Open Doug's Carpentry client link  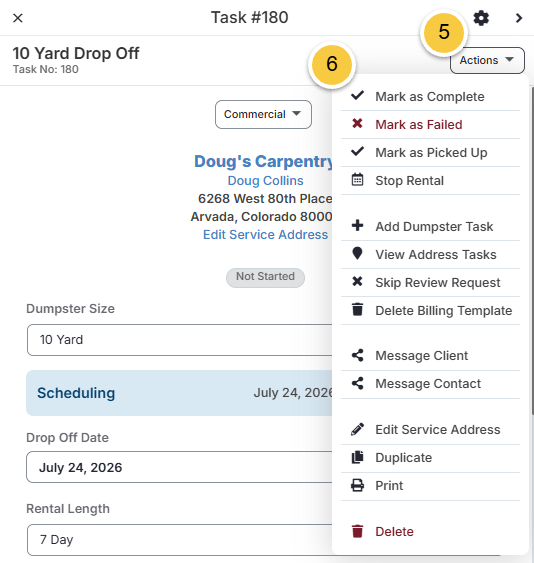(263, 162)
